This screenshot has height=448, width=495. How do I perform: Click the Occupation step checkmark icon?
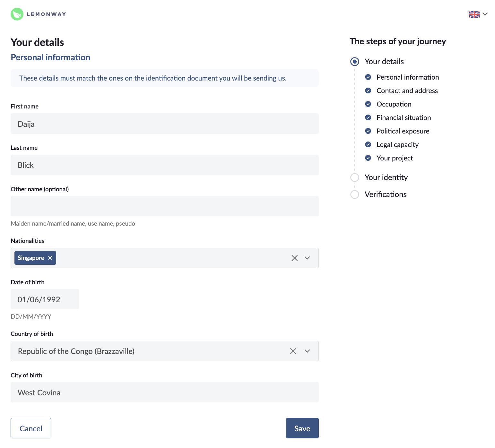(x=368, y=104)
